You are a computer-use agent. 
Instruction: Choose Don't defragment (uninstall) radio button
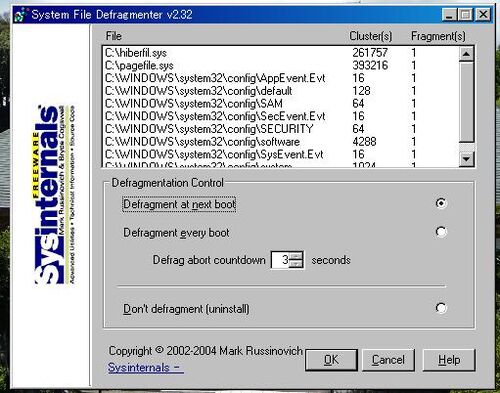(x=441, y=308)
